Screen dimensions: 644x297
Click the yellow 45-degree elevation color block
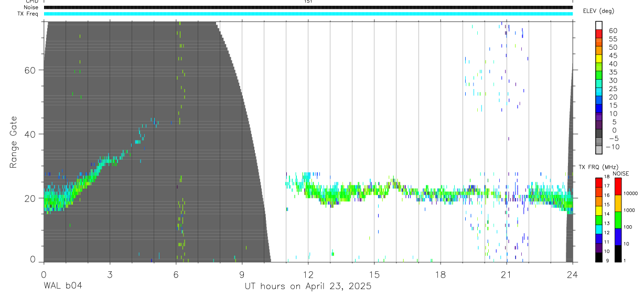(599, 59)
